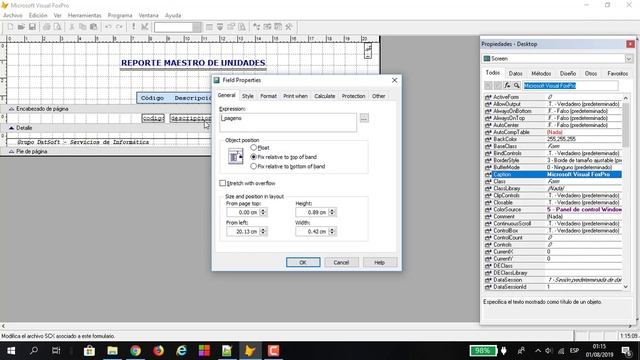Screen dimensions: 640x360
Task: Collapse the Detalle band arrow
Action: click(x=11, y=128)
